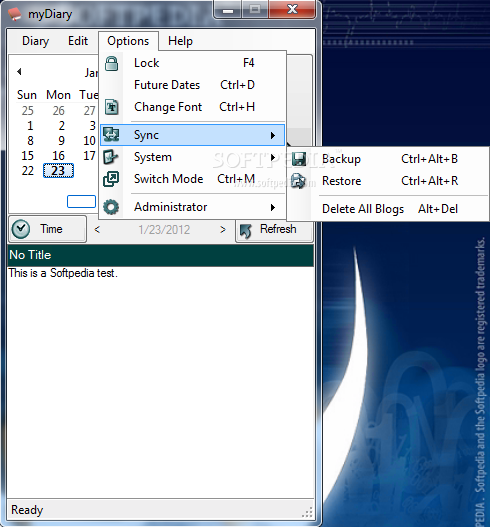Screen dimensions: 490x527
Task: Select calendar day 16
Action: point(58,156)
